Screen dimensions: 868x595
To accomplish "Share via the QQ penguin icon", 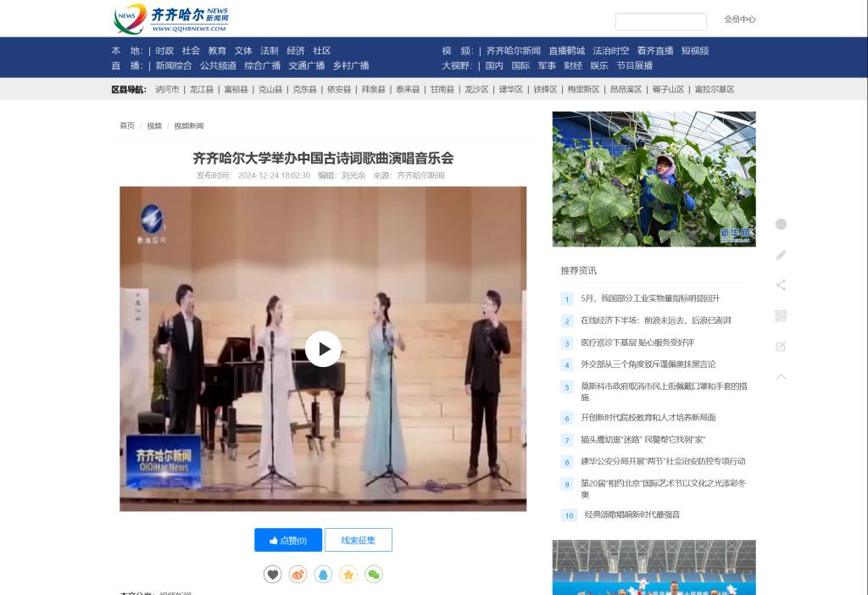I will 323,575.
